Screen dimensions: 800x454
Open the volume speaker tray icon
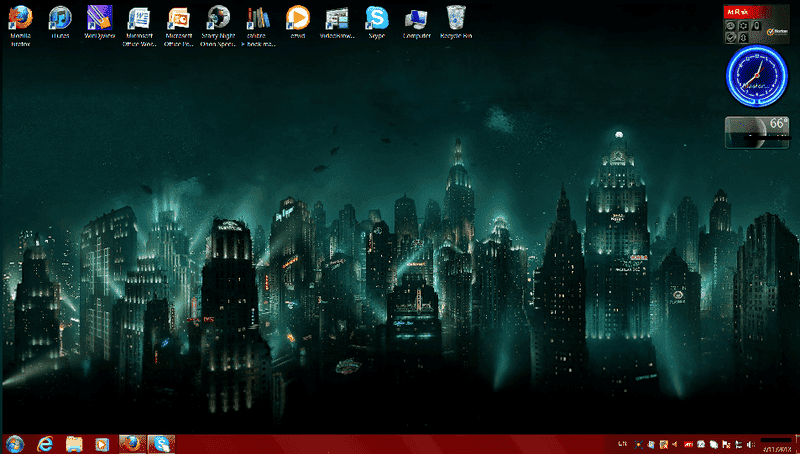751,444
